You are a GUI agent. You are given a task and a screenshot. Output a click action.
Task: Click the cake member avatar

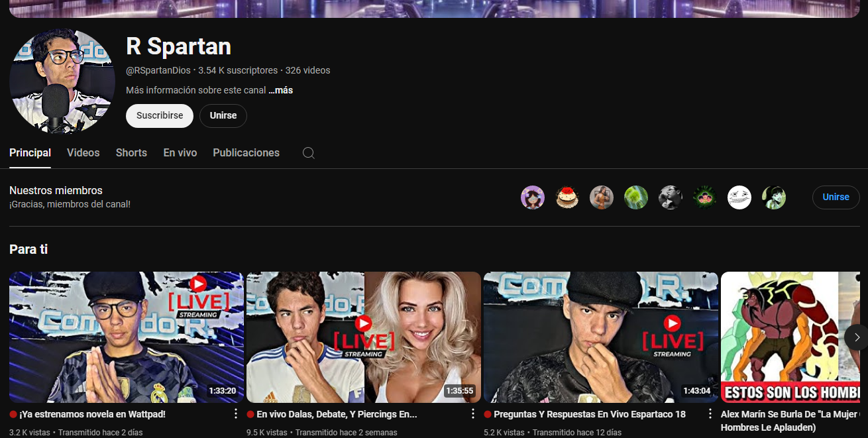567,197
